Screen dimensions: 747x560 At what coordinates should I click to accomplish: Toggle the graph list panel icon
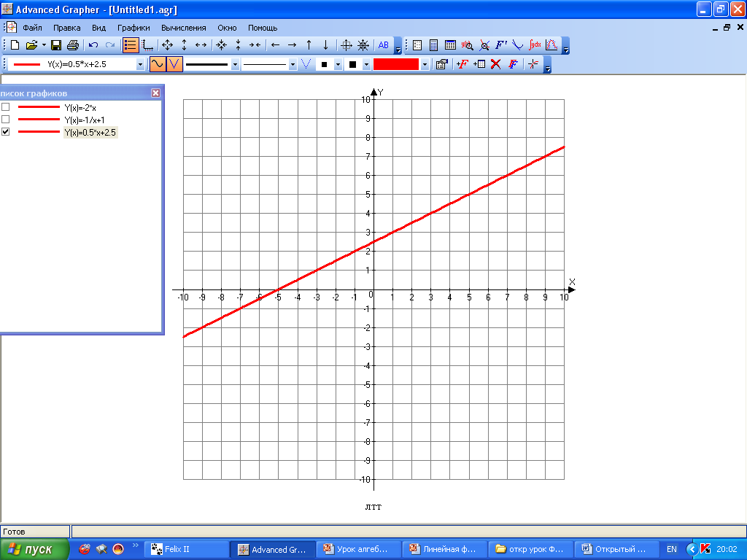coord(130,45)
